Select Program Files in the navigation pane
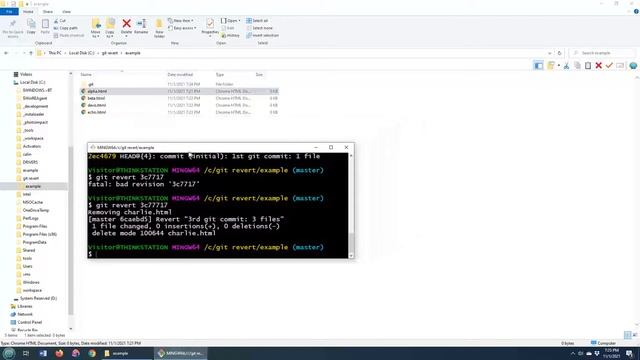 [35, 226]
